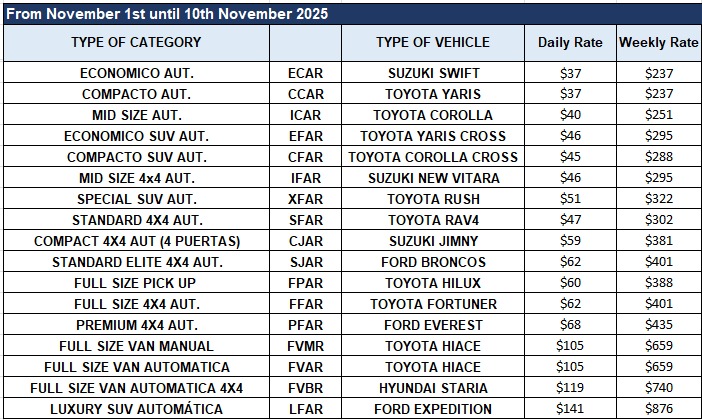
Task: Click the ECAR code cell
Action: tap(305, 73)
